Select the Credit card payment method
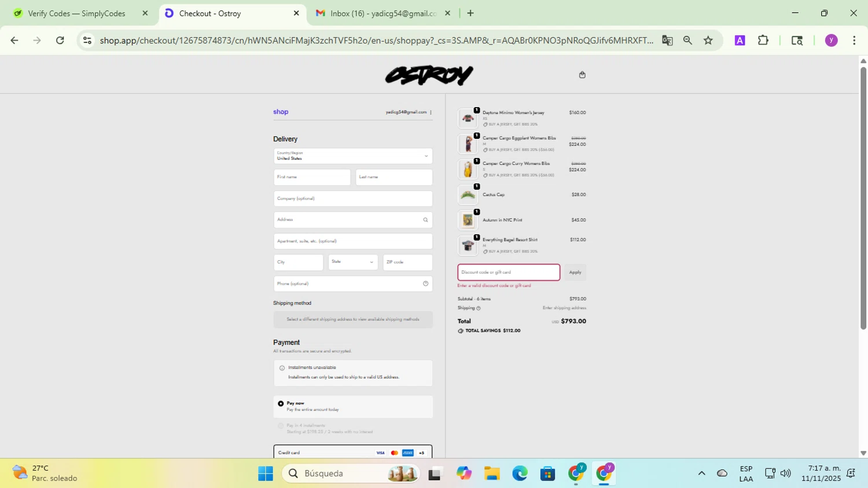Screen dimensions: 868x488 coord(353,452)
